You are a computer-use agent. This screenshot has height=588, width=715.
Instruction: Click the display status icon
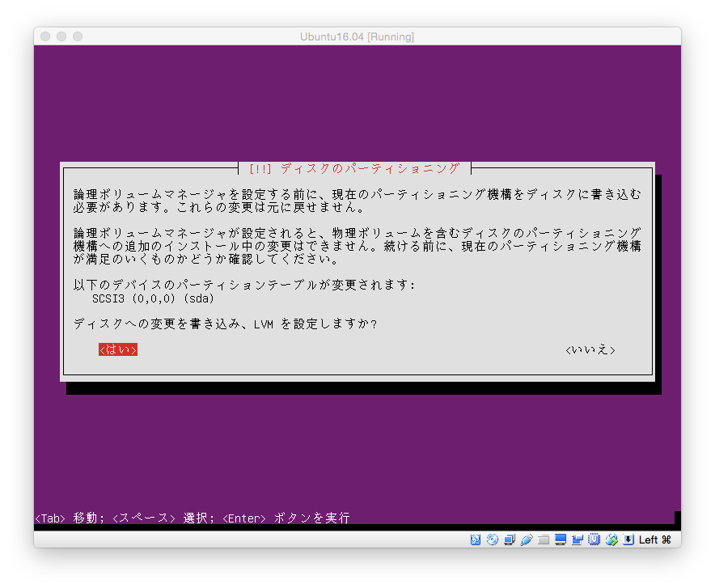pos(561,539)
